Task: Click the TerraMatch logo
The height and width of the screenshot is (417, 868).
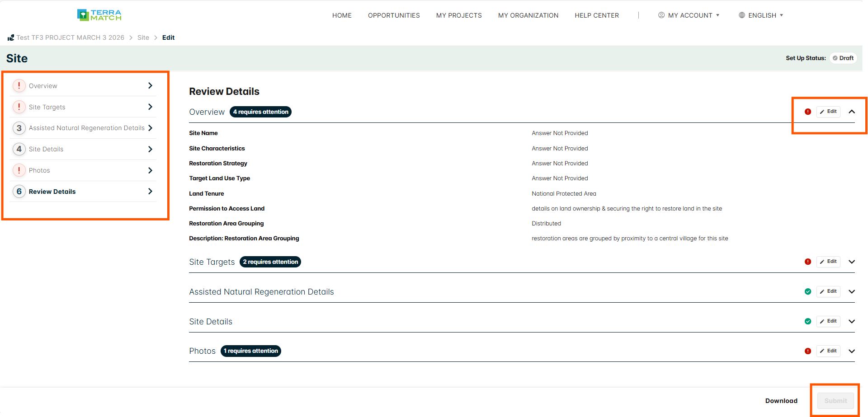Action: click(x=99, y=15)
